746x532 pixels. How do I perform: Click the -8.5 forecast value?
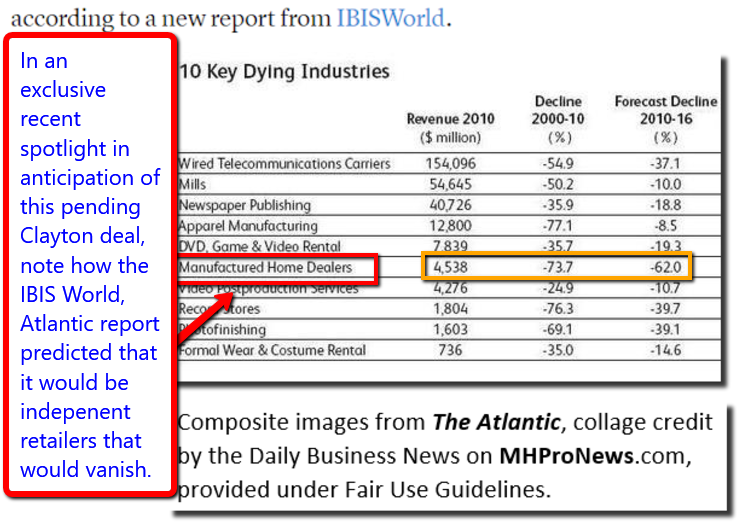[666, 226]
